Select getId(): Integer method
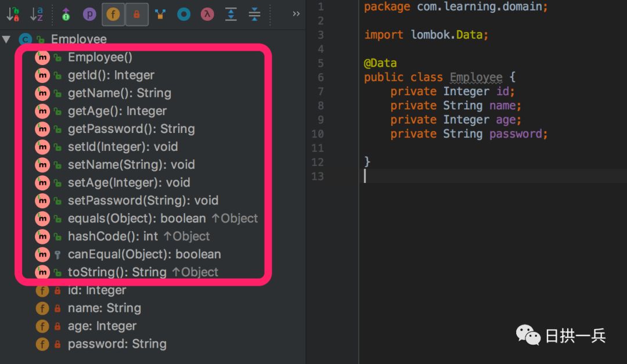627x364 pixels. click(x=111, y=75)
